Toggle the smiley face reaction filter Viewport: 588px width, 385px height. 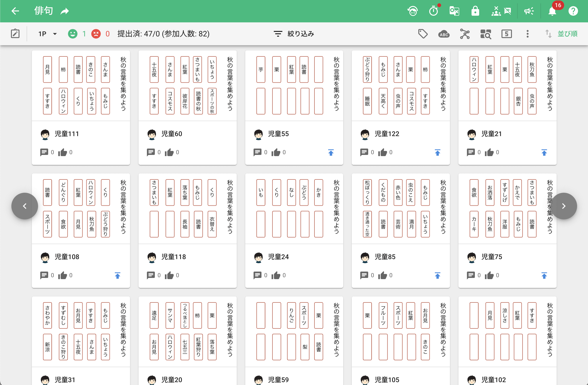click(x=73, y=34)
